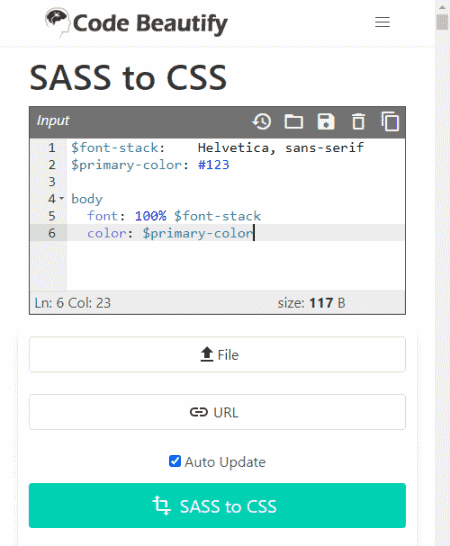Collapse the body block fold arrow
The height and width of the screenshot is (546, 450).
tap(62, 198)
